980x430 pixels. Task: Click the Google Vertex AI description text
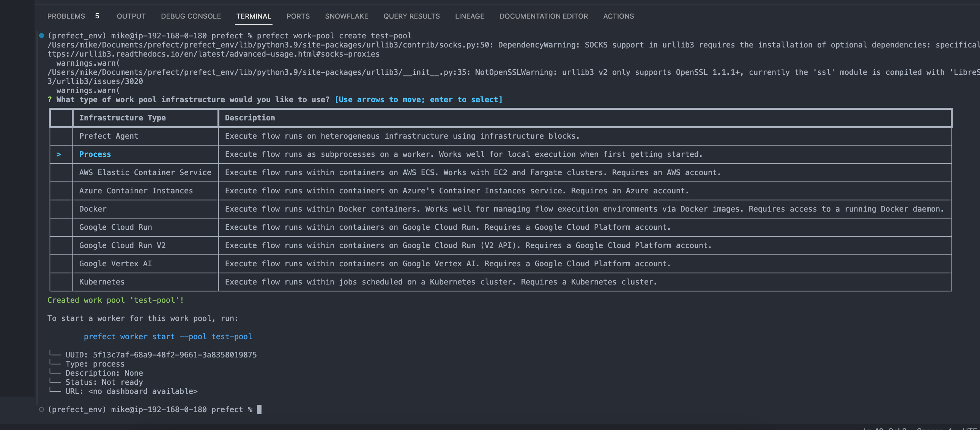point(448,264)
